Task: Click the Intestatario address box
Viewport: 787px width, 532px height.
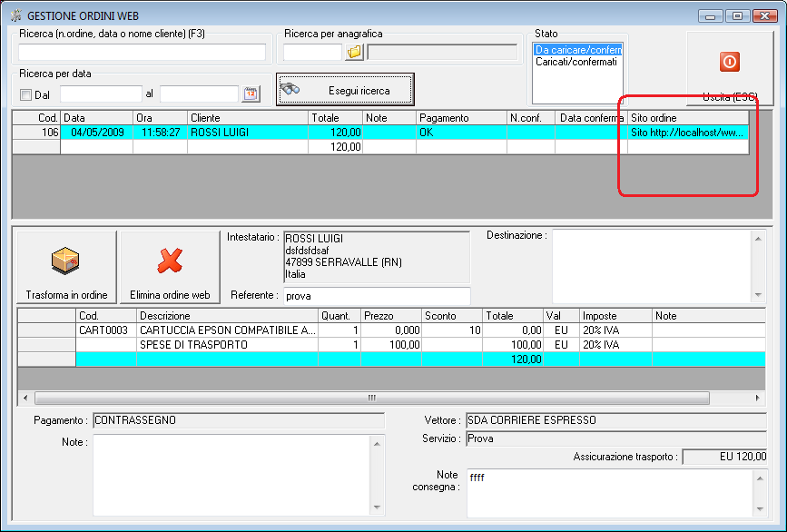Action: pos(377,257)
